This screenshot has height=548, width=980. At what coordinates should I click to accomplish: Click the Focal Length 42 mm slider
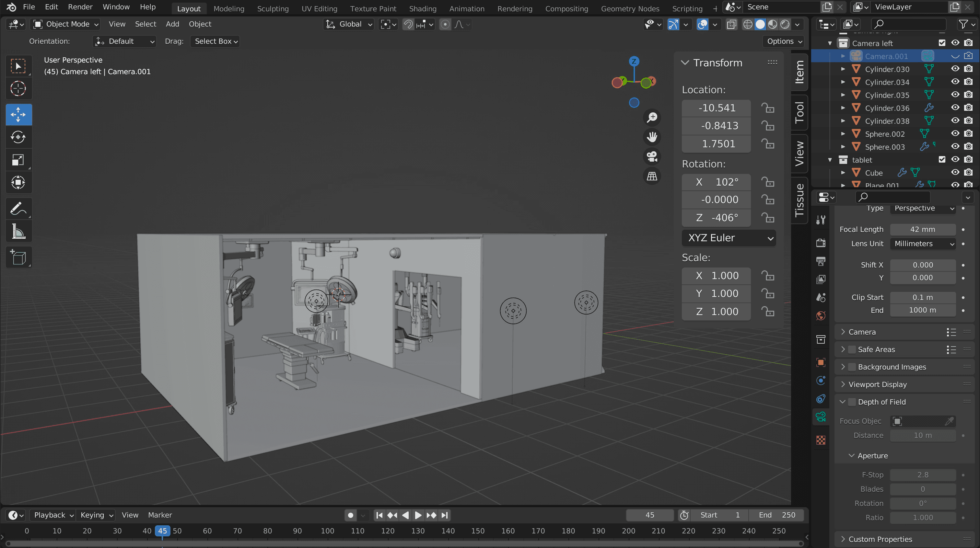pyautogui.click(x=923, y=229)
